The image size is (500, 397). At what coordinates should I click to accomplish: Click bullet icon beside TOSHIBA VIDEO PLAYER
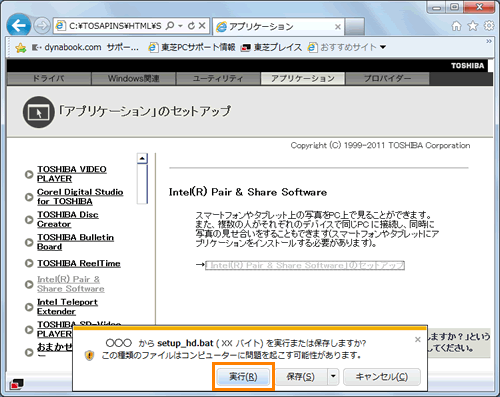coord(29,174)
